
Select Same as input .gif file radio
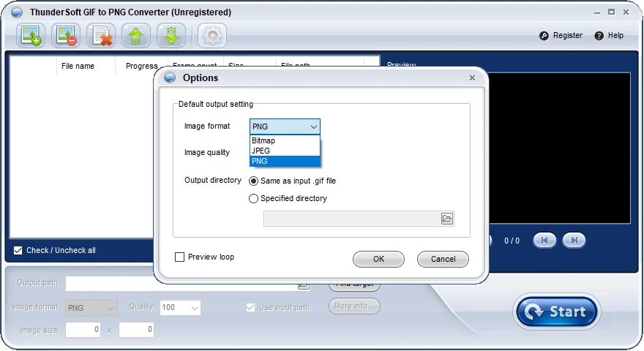pos(253,181)
